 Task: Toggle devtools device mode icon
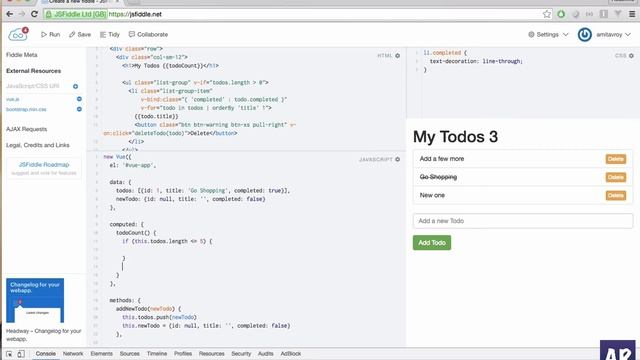coord(21,354)
